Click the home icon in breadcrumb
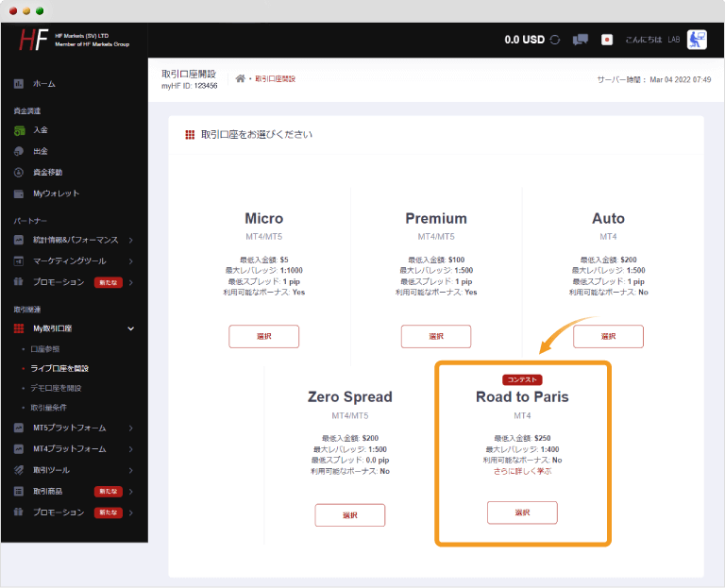The image size is (725, 588). point(241,78)
